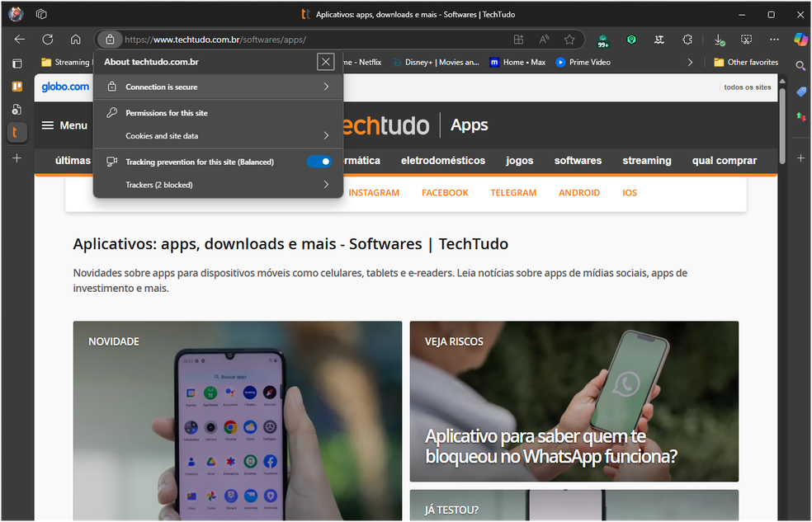812x522 pixels.
Task: Close the About techtudo.com.br popup
Action: pyautogui.click(x=326, y=62)
